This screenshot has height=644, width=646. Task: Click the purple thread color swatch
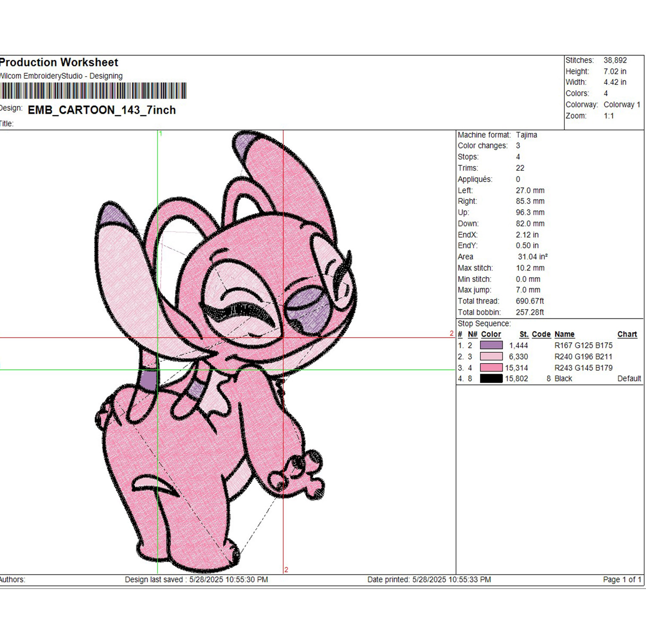coord(491,345)
